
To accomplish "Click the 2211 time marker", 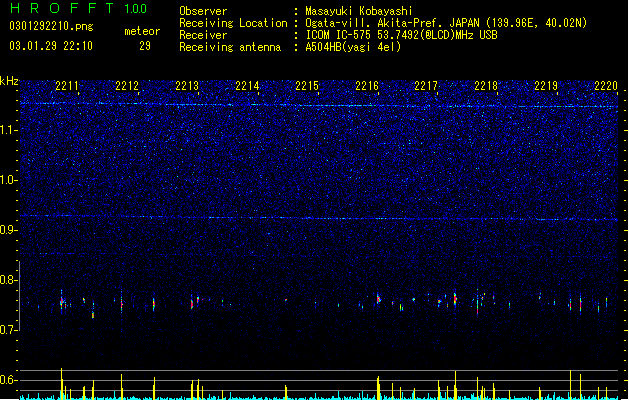I will 67,86.
